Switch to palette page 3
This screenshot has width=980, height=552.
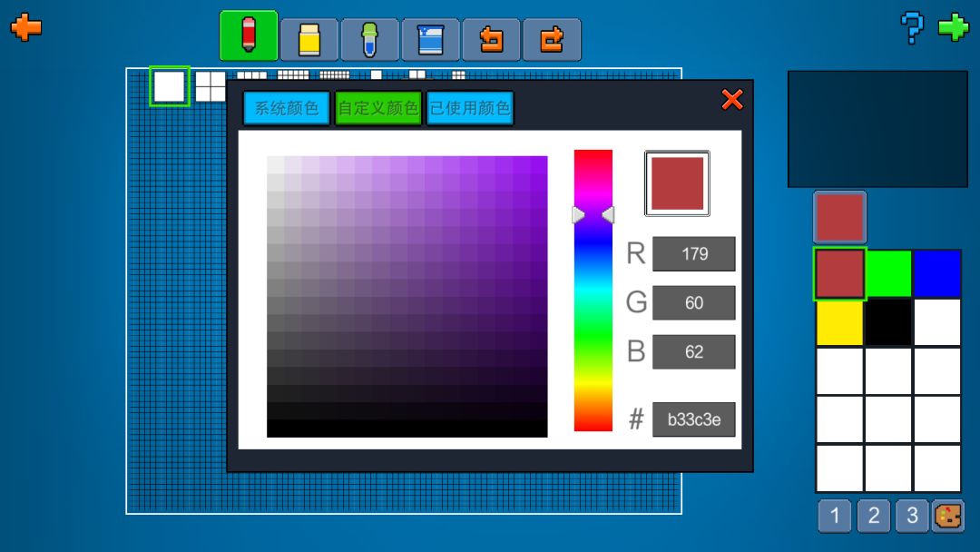point(912,516)
